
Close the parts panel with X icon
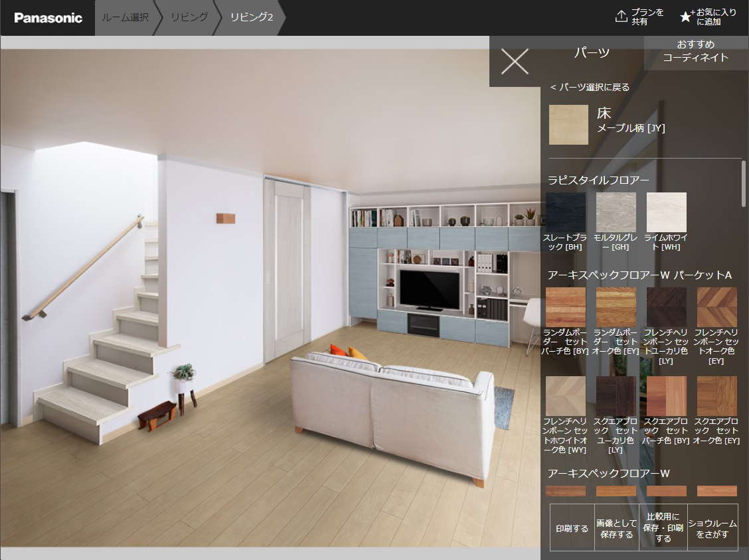pos(515,62)
